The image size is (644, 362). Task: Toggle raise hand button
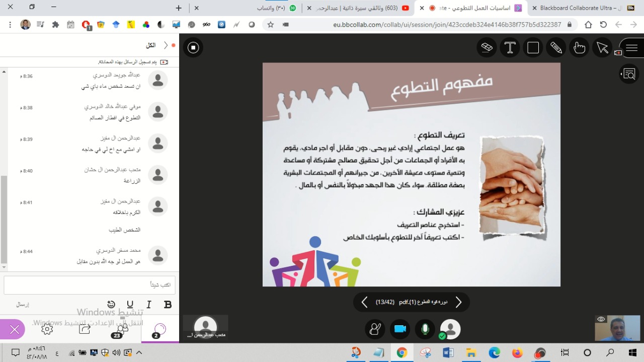[375, 329]
